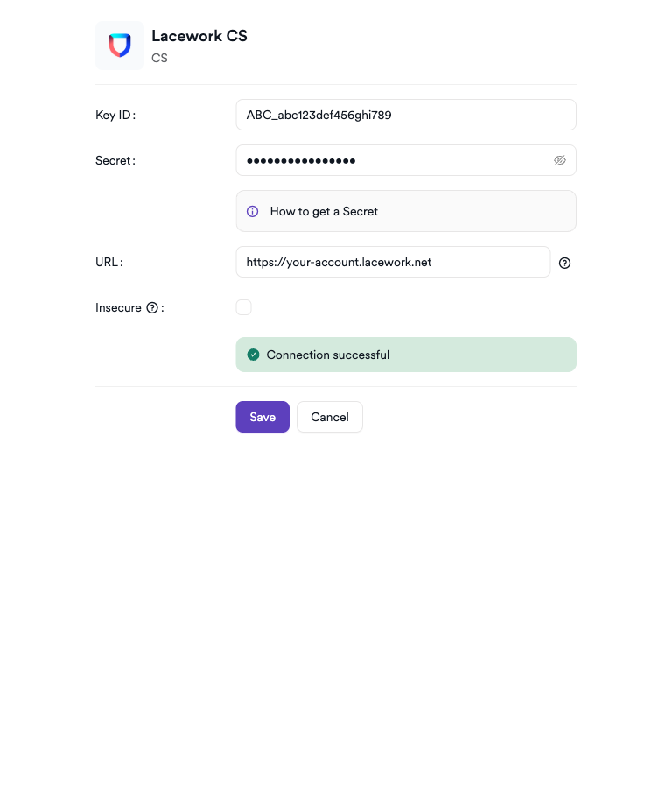Click the Secret label on the left
Viewport: 672px width, 788px height.
point(115,160)
